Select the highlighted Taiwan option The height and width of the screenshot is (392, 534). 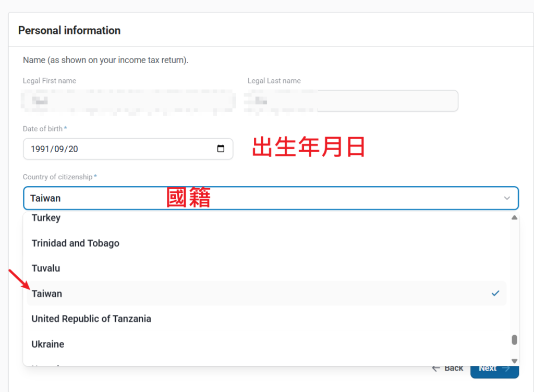pos(47,294)
